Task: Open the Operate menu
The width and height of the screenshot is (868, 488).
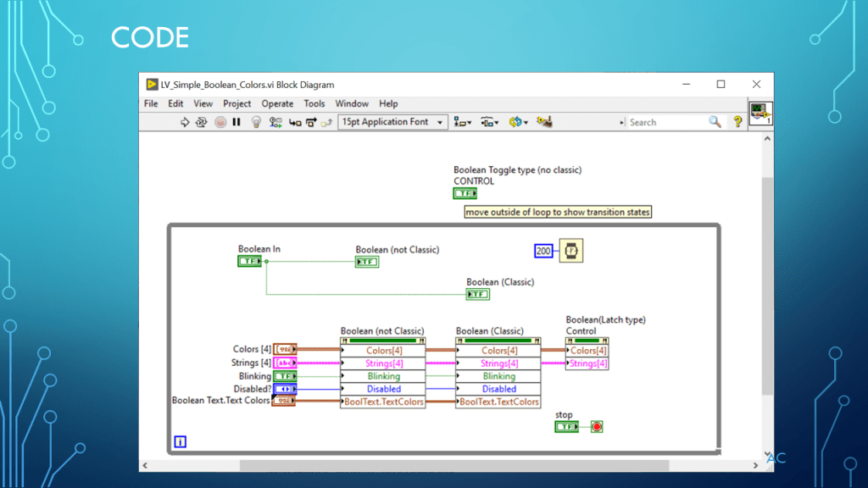Action: pos(277,103)
